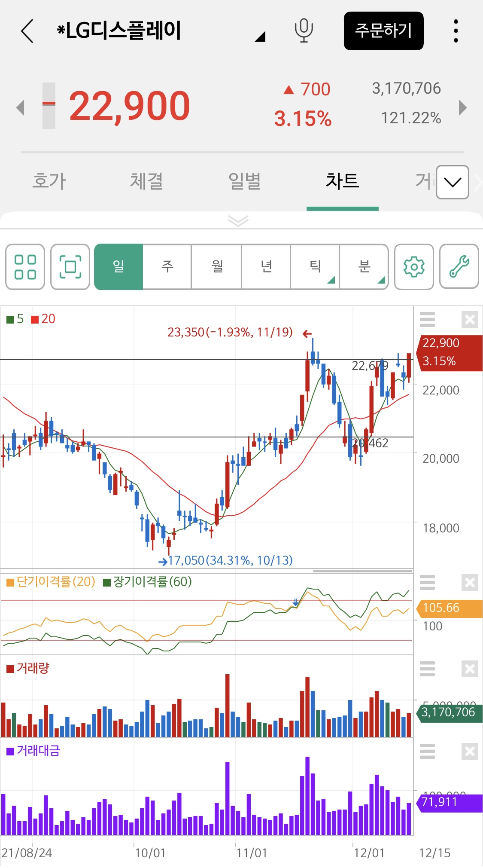483x868 pixels.
Task: Open price chart panel hamburger menu
Action: [427, 320]
